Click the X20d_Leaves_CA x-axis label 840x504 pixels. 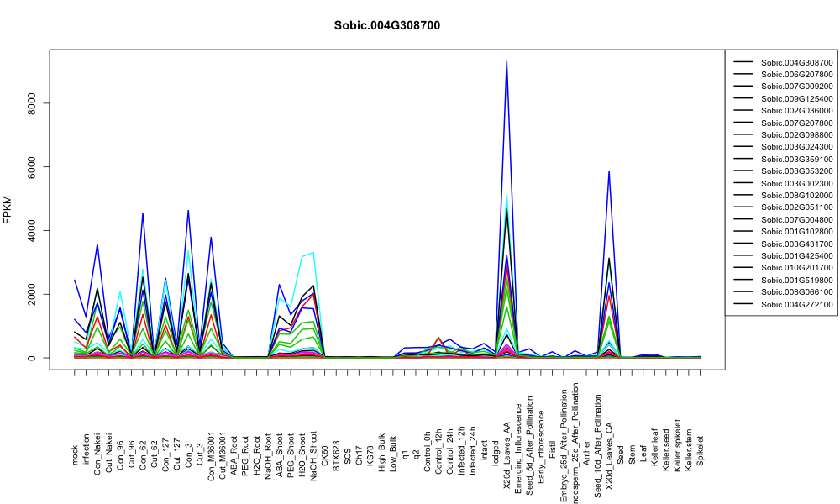point(609,456)
